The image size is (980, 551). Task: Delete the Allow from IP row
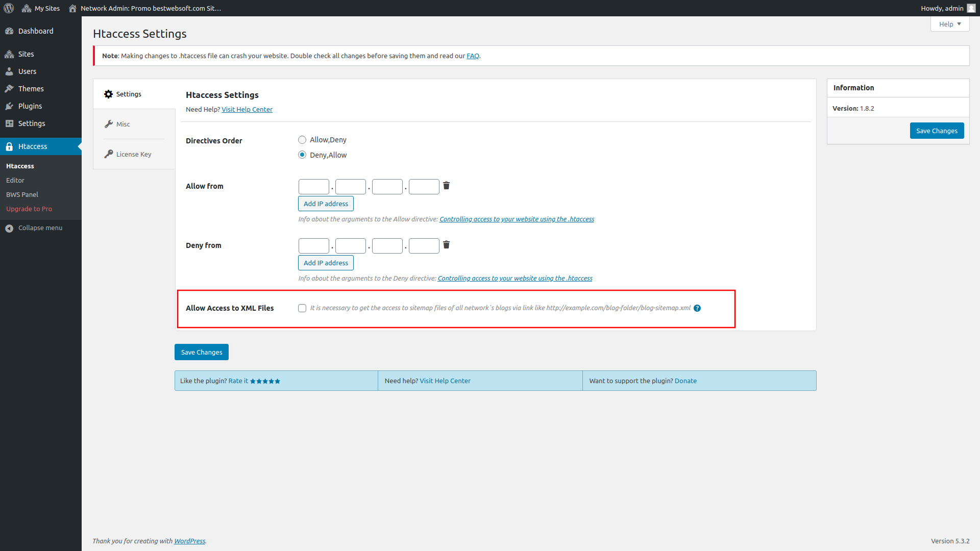coord(446,186)
